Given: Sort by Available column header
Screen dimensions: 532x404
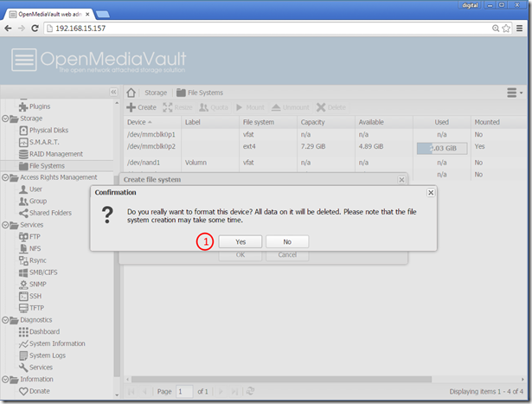Looking at the screenshot, I should (x=384, y=122).
